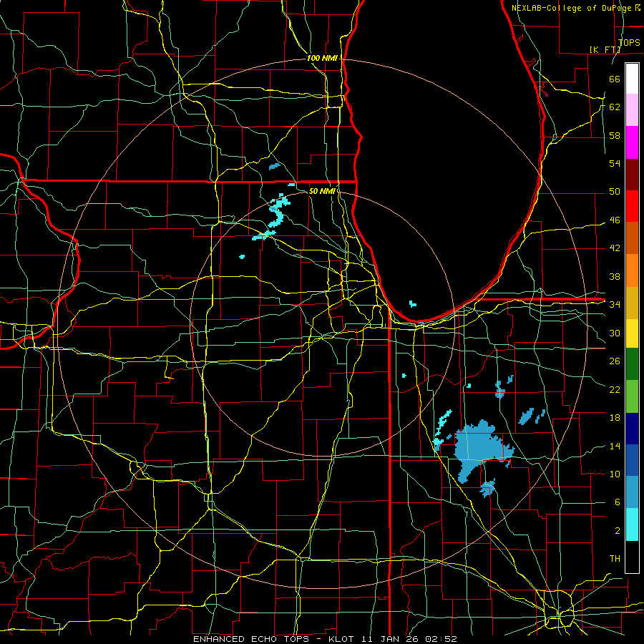Click the '11 JAN 26 02:52' timestamp
The height and width of the screenshot is (644, 644).
pyautogui.click(x=409, y=639)
